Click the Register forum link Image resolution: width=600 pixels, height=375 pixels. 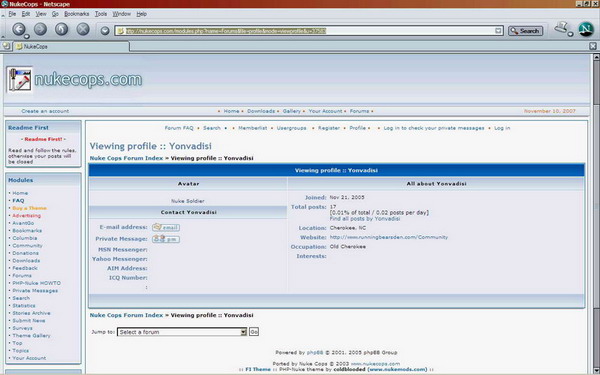point(329,128)
